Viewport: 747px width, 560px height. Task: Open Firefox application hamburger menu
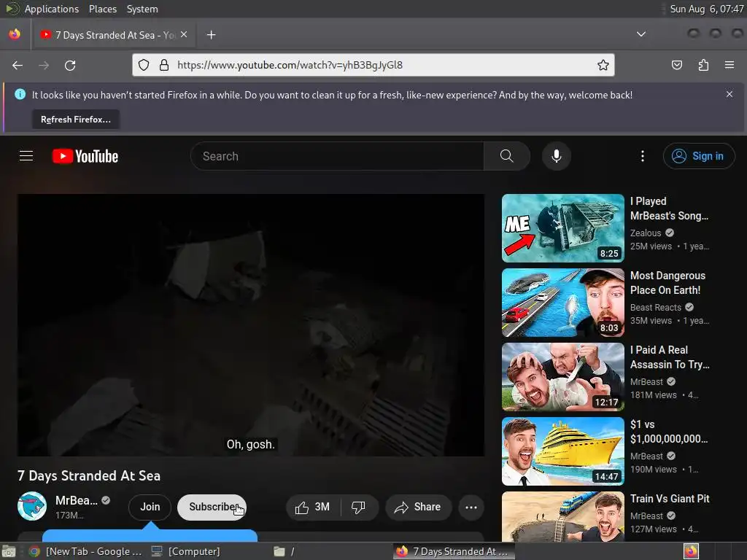tap(729, 65)
